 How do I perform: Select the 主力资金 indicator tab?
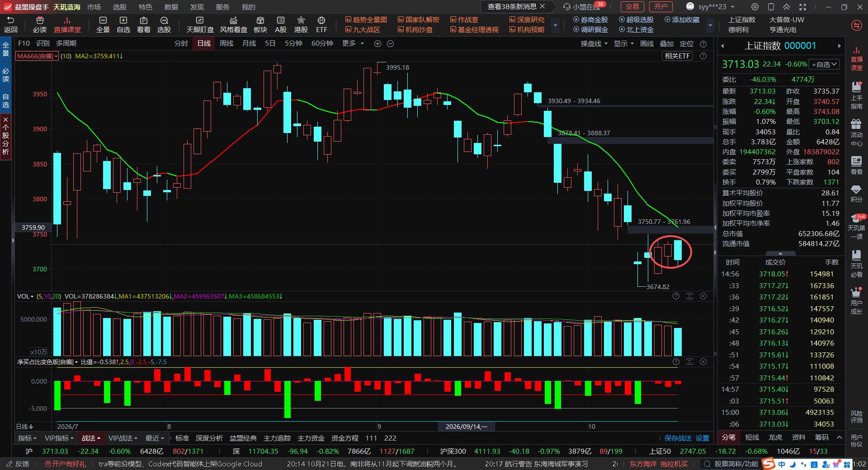311,438
